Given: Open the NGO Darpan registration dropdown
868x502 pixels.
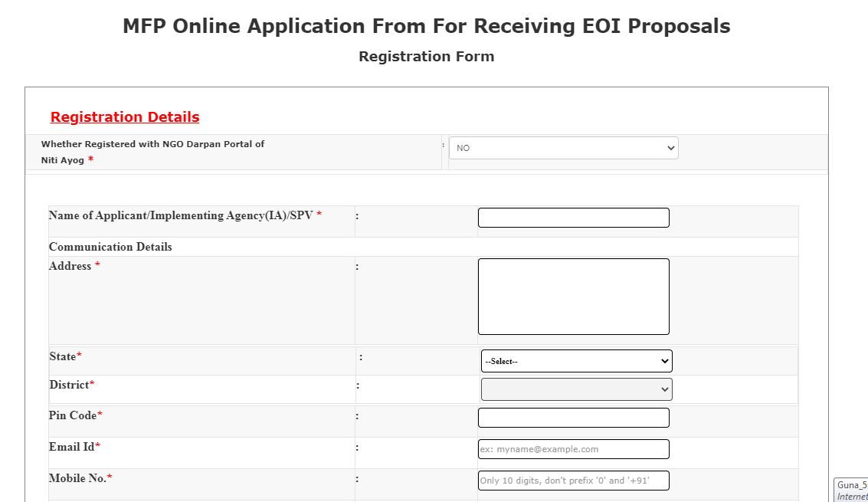Looking at the screenshot, I should coord(563,148).
